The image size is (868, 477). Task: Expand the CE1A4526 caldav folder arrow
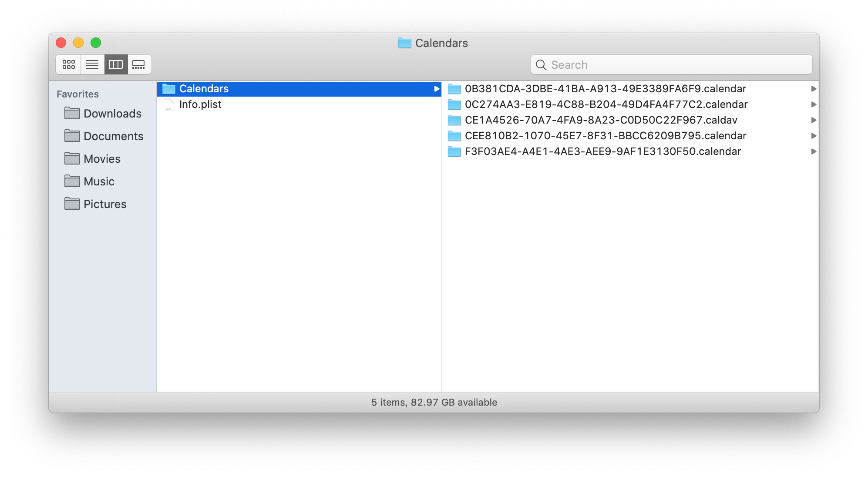pyautogui.click(x=813, y=120)
